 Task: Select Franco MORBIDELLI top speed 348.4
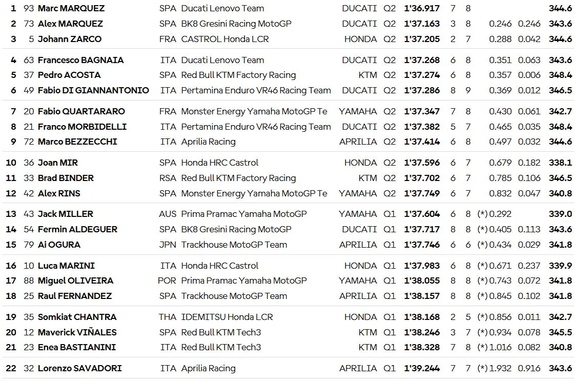560,127
